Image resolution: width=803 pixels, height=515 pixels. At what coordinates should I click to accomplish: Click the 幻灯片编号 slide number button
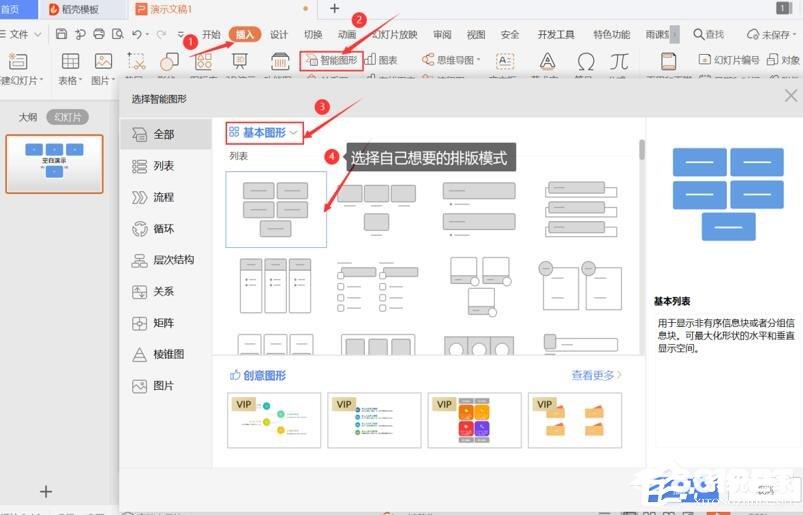tap(729, 60)
